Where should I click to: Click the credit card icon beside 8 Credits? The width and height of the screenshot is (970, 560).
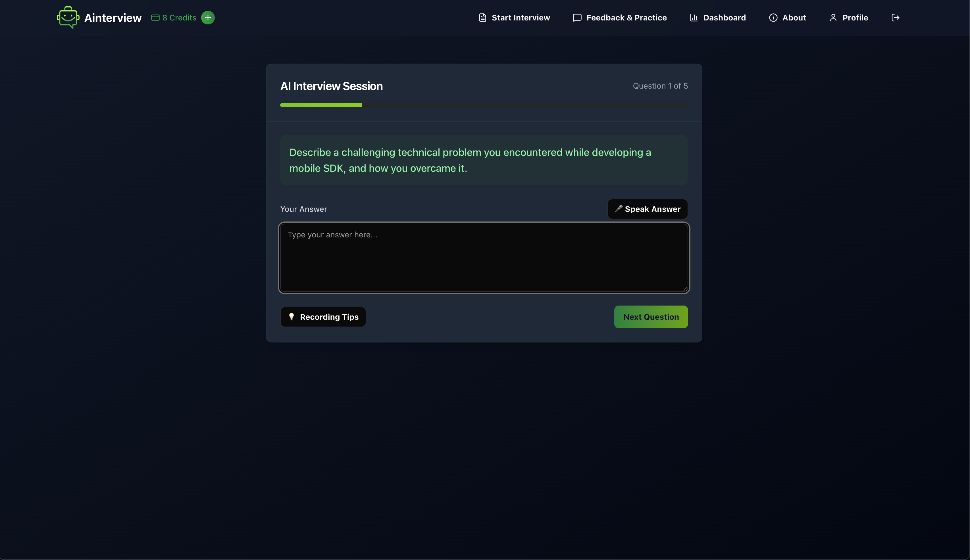coord(155,17)
